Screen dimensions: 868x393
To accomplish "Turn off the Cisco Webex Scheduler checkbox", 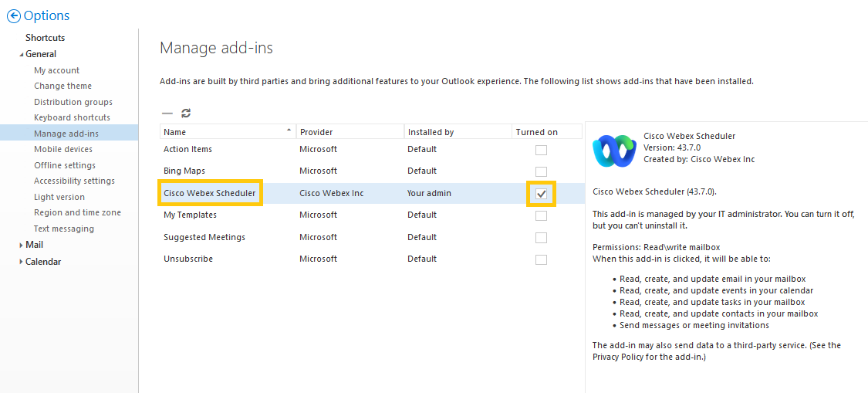I will 541,193.
